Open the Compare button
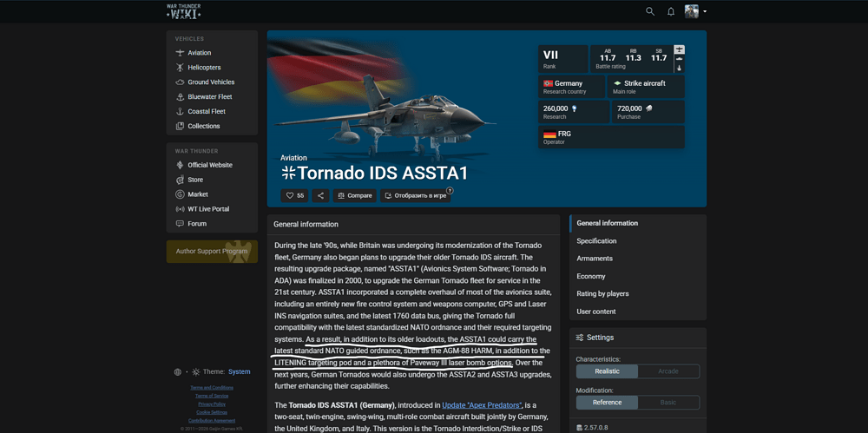 click(x=355, y=195)
